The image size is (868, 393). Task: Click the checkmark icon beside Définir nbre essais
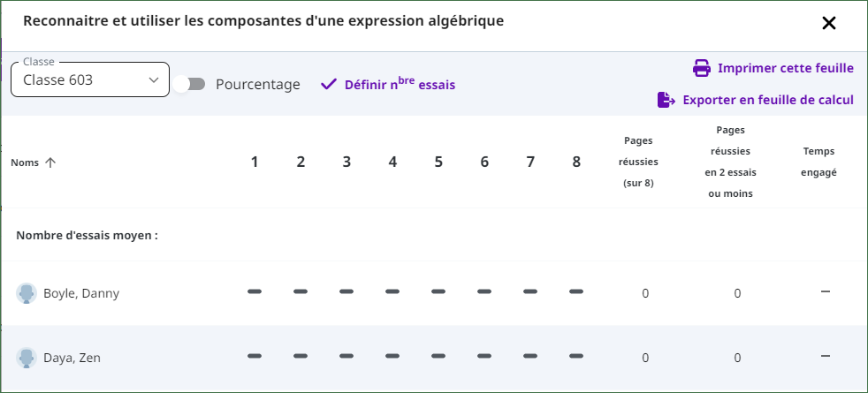coord(329,85)
